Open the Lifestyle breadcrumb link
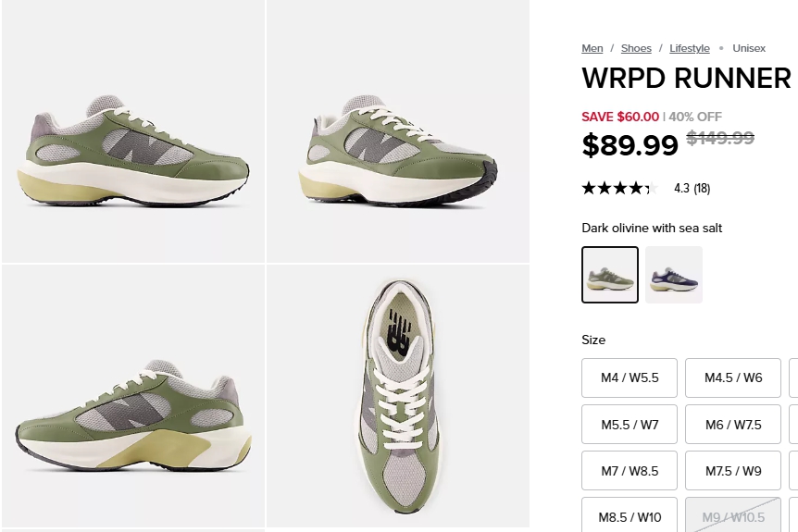 [689, 48]
